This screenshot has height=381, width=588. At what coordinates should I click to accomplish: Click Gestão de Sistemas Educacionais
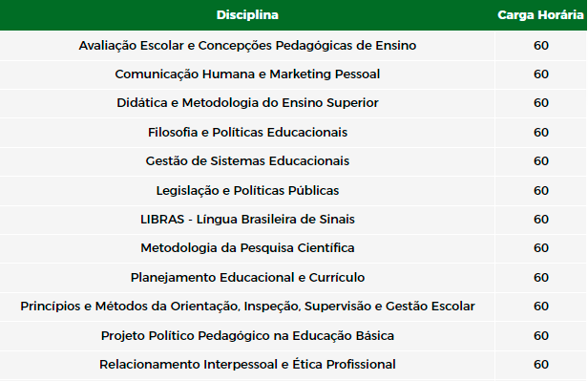click(247, 161)
